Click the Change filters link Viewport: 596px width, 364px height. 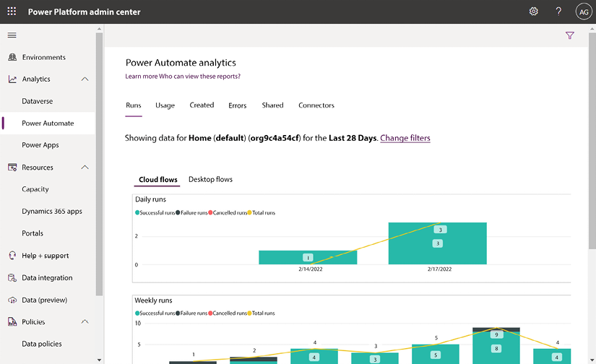[405, 138]
